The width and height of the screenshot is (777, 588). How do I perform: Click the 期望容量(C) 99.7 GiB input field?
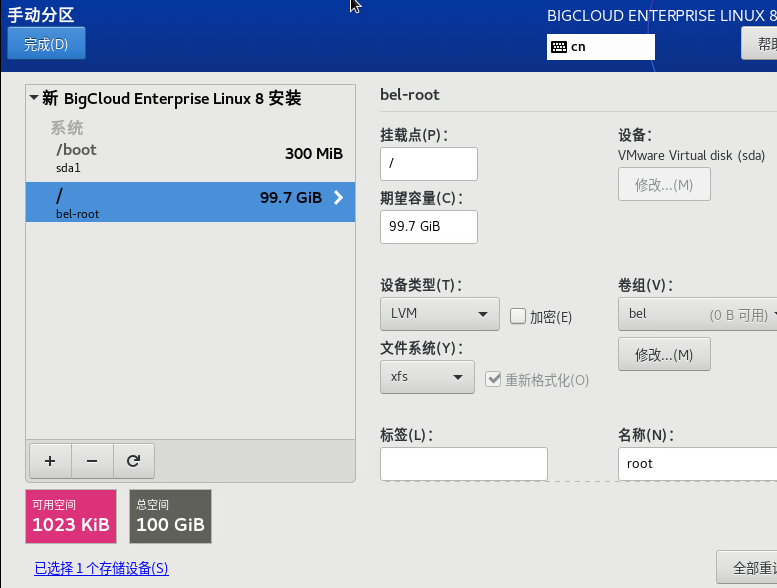pyautogui.click(x=429, y=227)
